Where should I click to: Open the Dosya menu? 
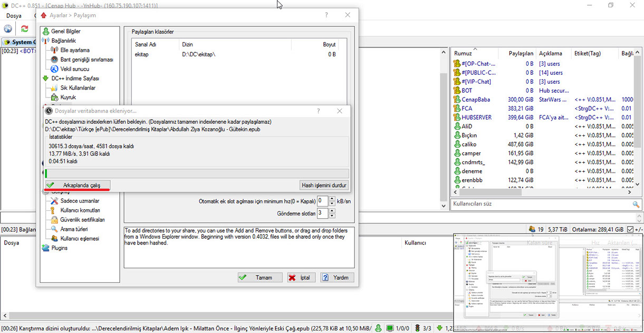[x=14, y=16]
